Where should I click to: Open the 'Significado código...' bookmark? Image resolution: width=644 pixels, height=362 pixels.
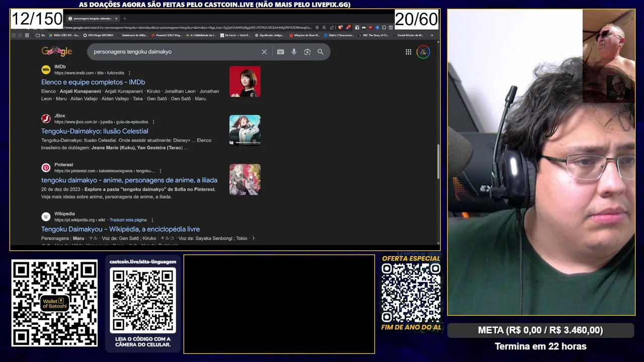(x=269, y=35)
